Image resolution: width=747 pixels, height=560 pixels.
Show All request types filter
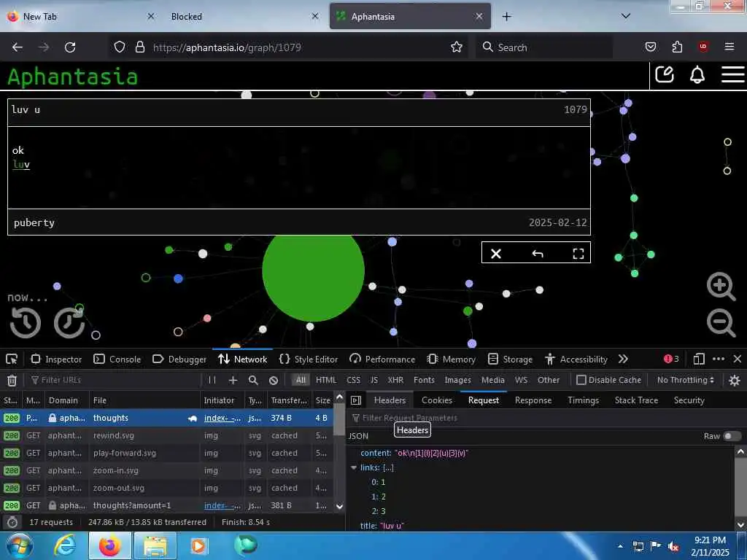[301, 380]
